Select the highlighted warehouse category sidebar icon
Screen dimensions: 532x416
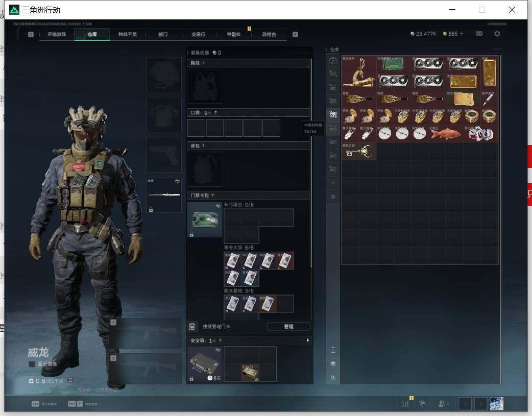333,114
